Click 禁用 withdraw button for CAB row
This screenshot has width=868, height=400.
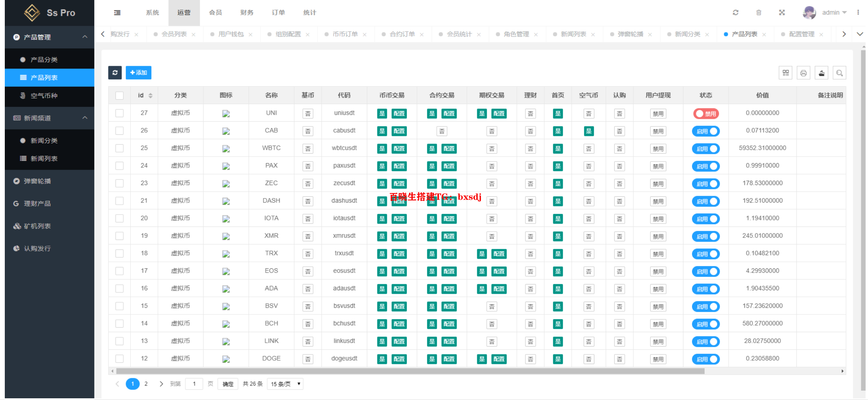click(658, 131)
